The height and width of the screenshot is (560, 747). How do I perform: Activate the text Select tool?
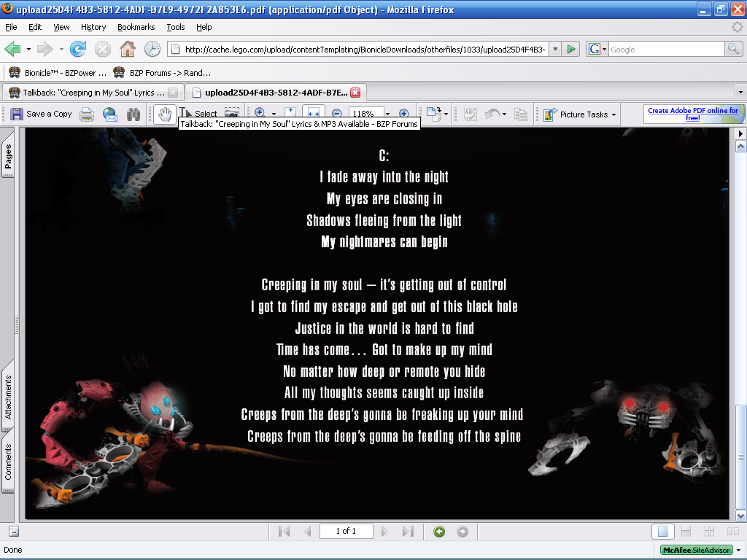tap(199, 113)
